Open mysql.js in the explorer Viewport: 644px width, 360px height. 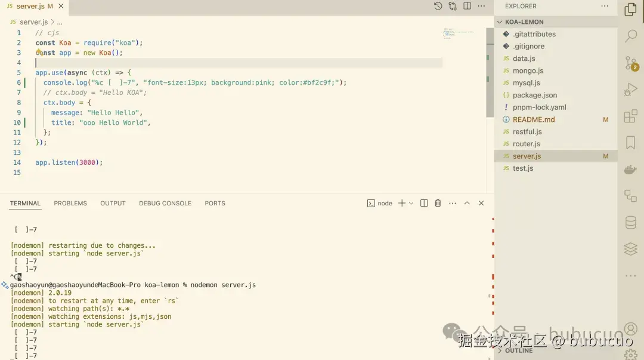point(555,83)
